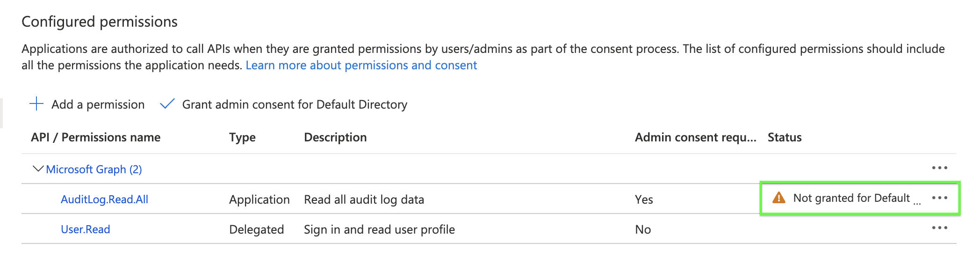
Task: Sort by API / Permissions name column
Action: (x=95, y=137)
